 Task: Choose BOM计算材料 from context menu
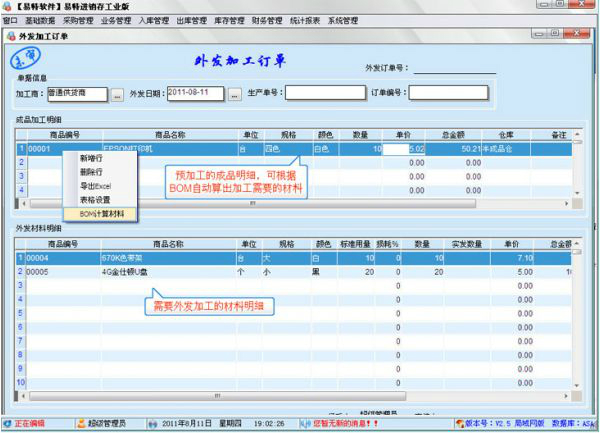click(100, 214)
